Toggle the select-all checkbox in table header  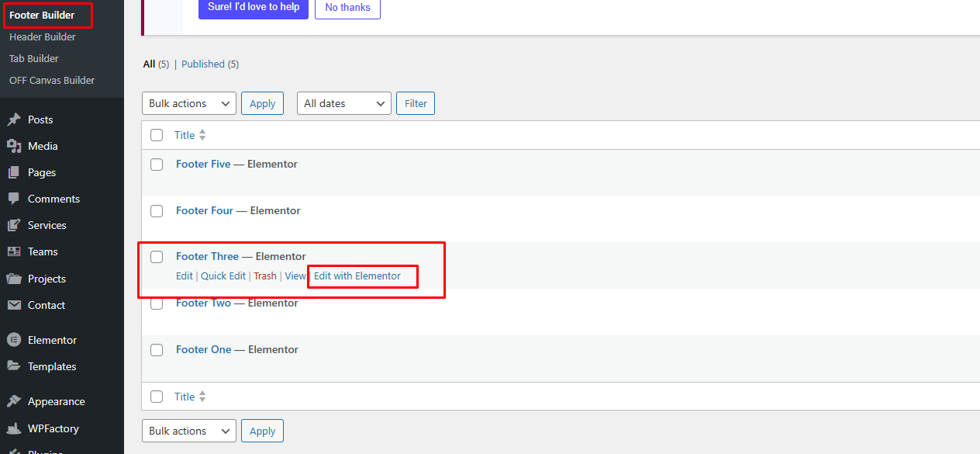pyautogui.click(x=157, y=135)
